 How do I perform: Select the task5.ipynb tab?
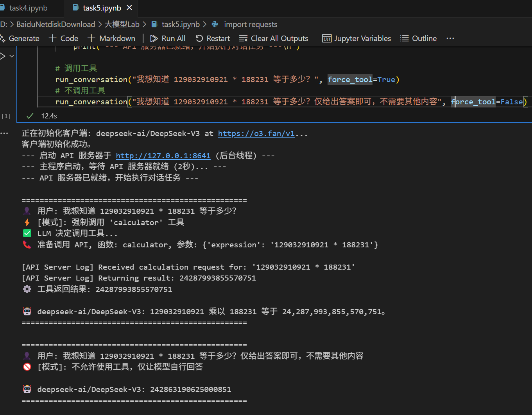pos(101,8)
